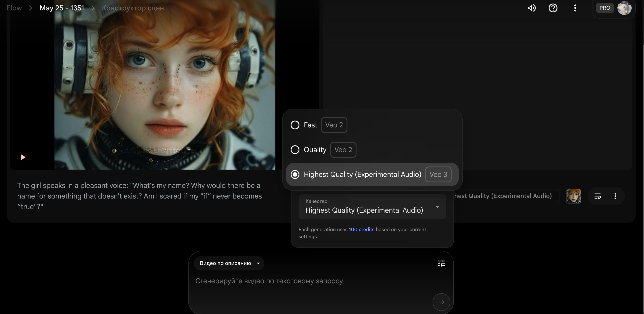Select Highest Quality Veo 3 option

[295, 174]
